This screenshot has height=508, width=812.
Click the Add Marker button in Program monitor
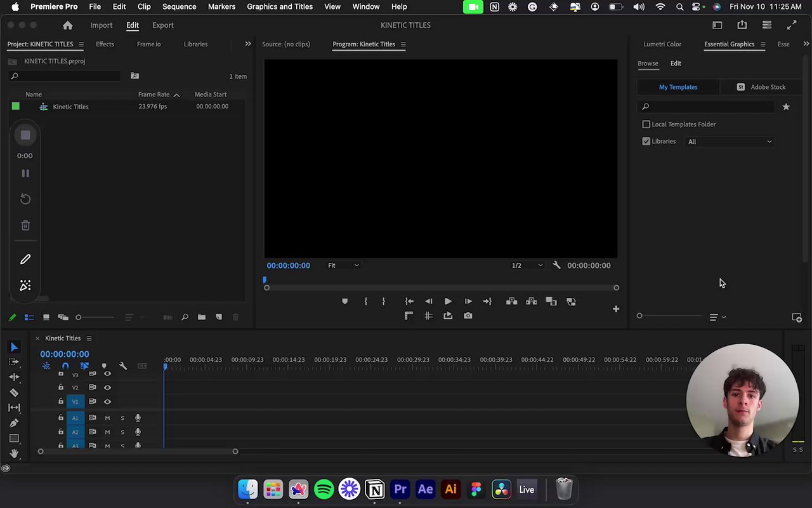click(344, 302)
